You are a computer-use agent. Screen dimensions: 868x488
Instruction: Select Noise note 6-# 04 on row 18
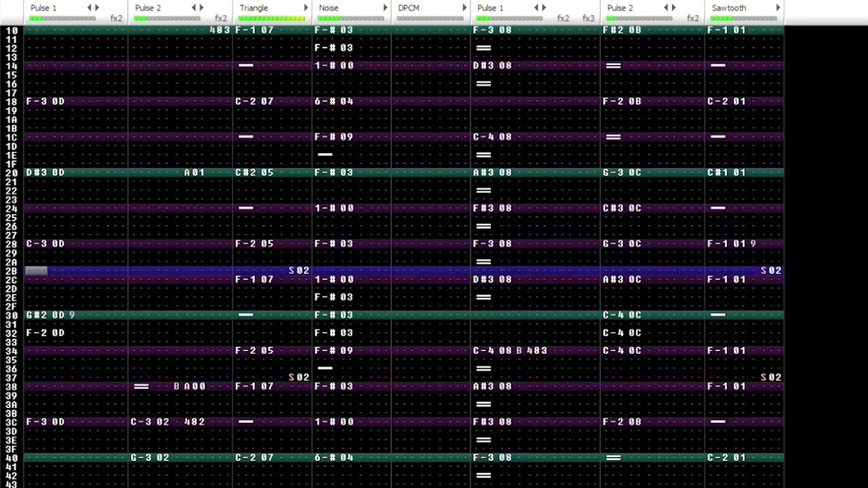(x=334, y=102)
